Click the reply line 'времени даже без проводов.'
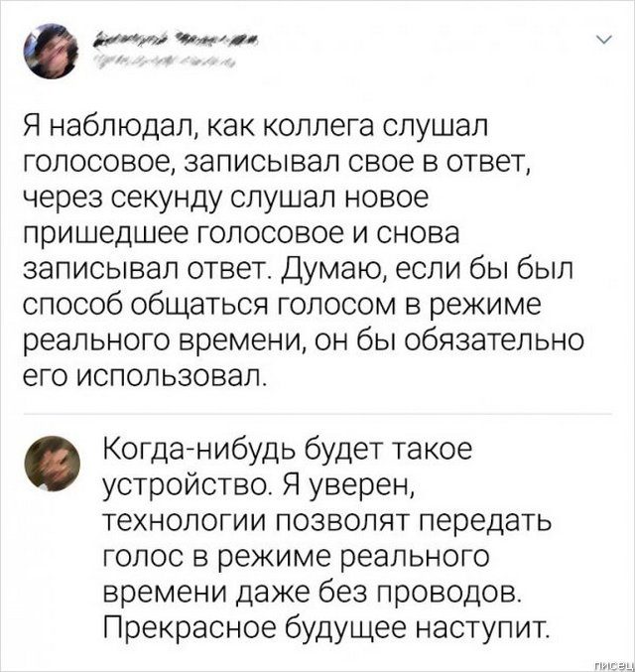635x672 pixels. tap(311, 592)
